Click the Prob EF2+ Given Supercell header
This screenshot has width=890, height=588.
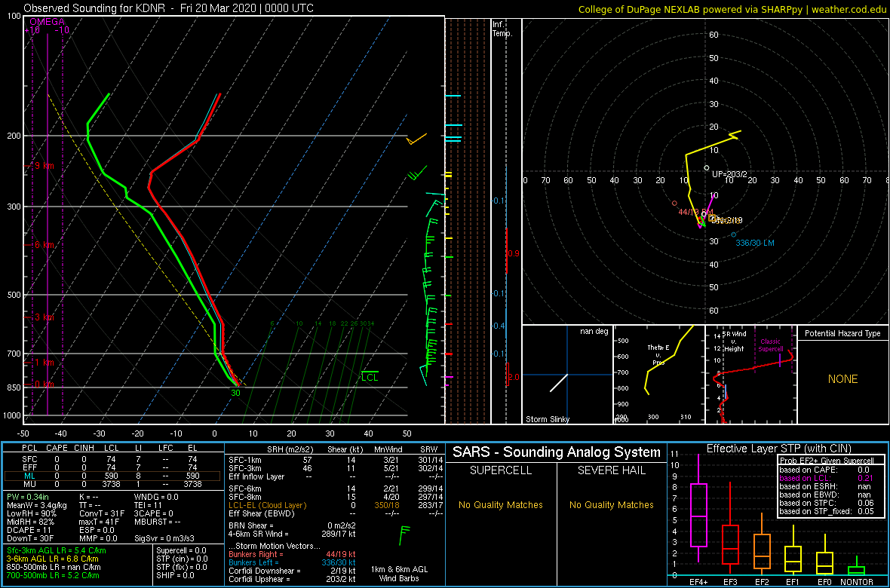[x=827, y=461]
